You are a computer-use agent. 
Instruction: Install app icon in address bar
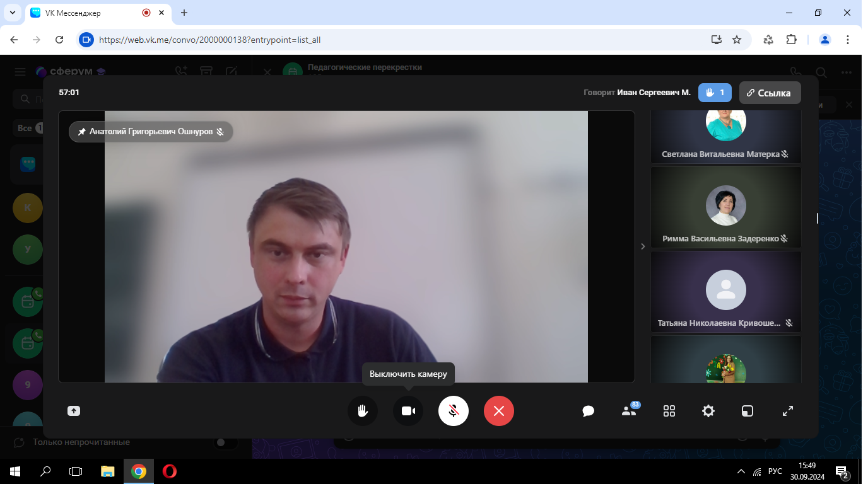pos(716,39)
